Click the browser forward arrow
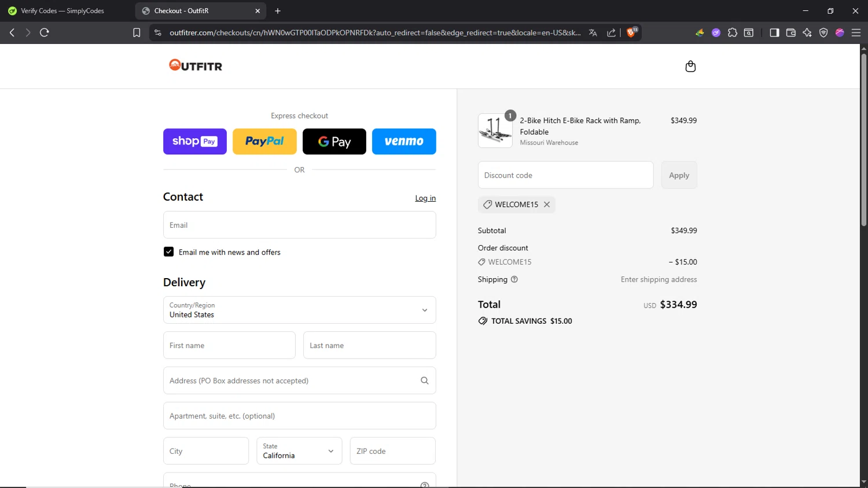 28,33
